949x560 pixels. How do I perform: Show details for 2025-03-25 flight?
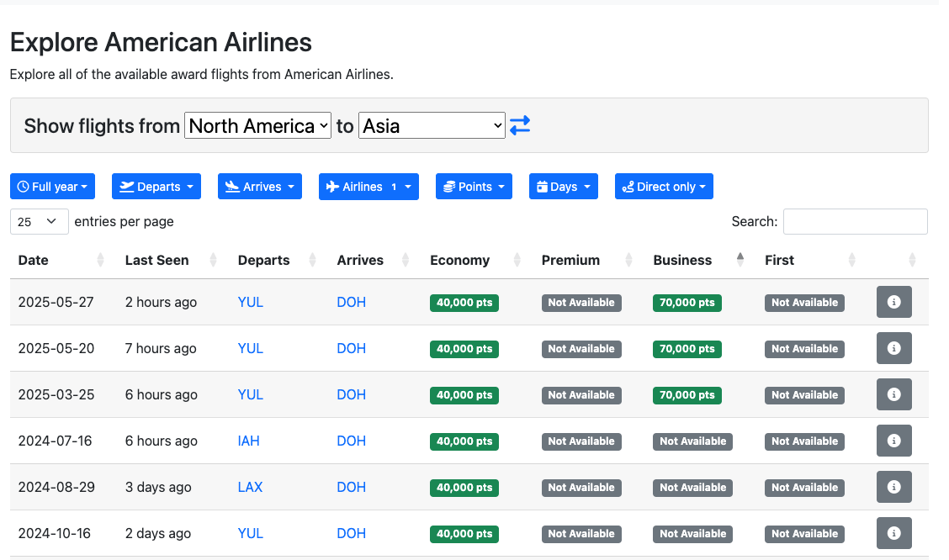893,394
